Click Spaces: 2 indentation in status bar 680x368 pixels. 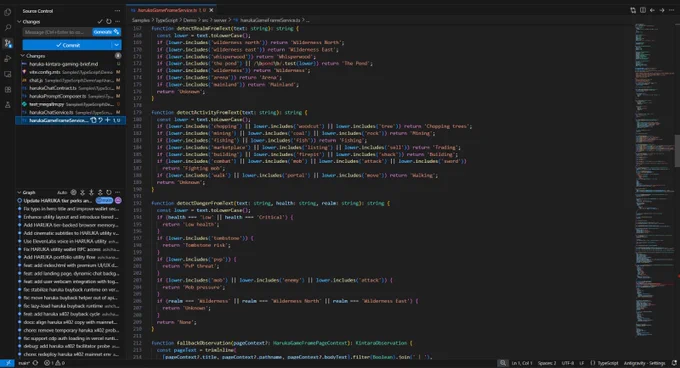(x=547, y=363)
